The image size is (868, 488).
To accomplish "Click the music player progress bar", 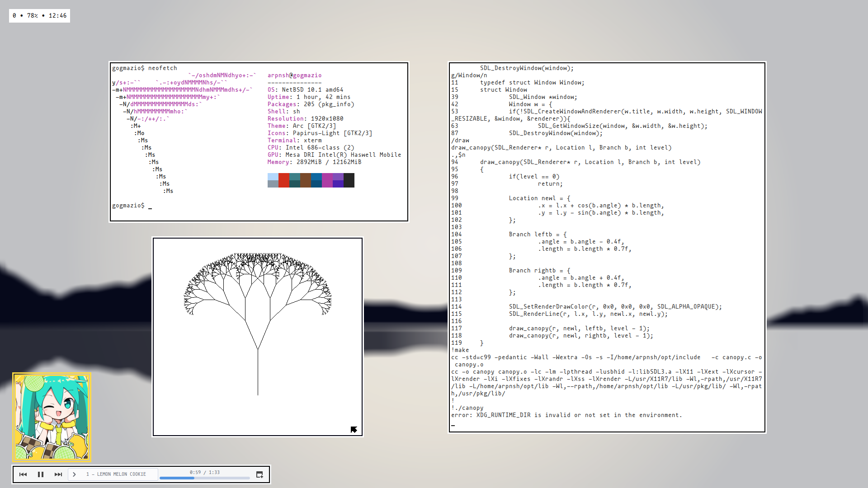I will tap(204, 478).
